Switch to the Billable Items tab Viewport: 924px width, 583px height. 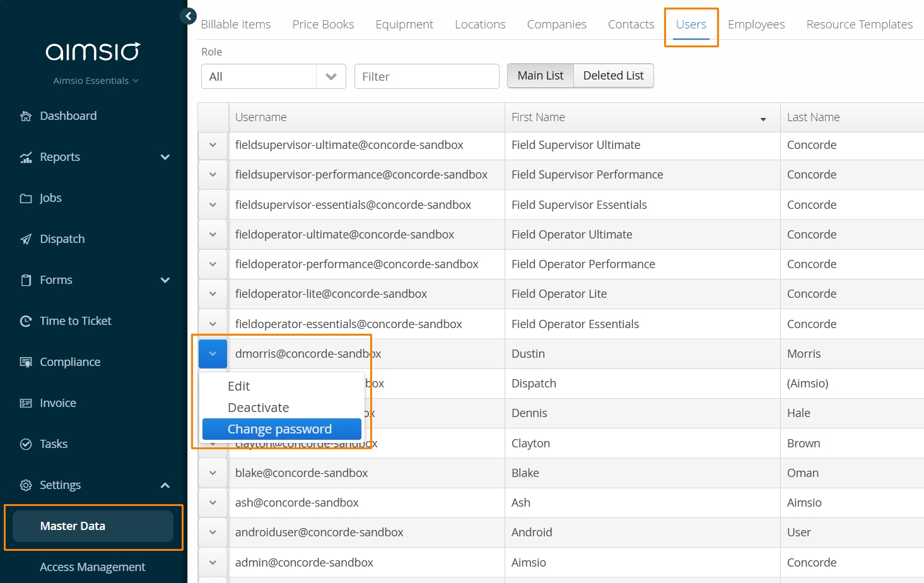236,24
